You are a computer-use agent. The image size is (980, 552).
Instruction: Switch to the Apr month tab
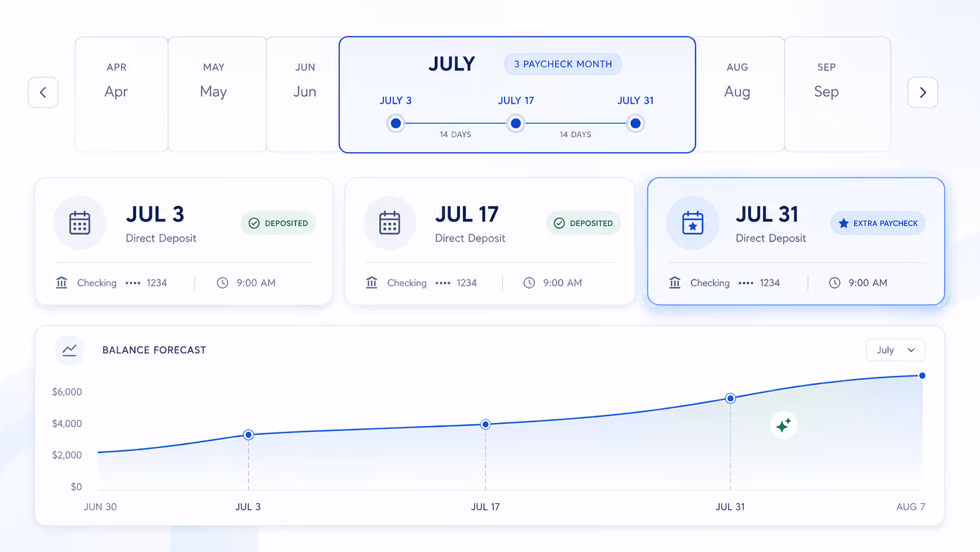[x=121, y=94]
